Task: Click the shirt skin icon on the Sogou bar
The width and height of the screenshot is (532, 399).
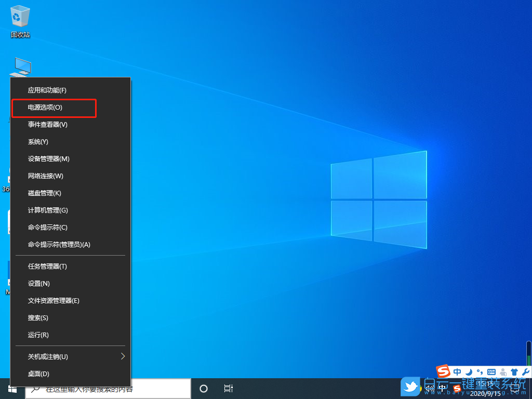Action: click(x=513, y=371)
